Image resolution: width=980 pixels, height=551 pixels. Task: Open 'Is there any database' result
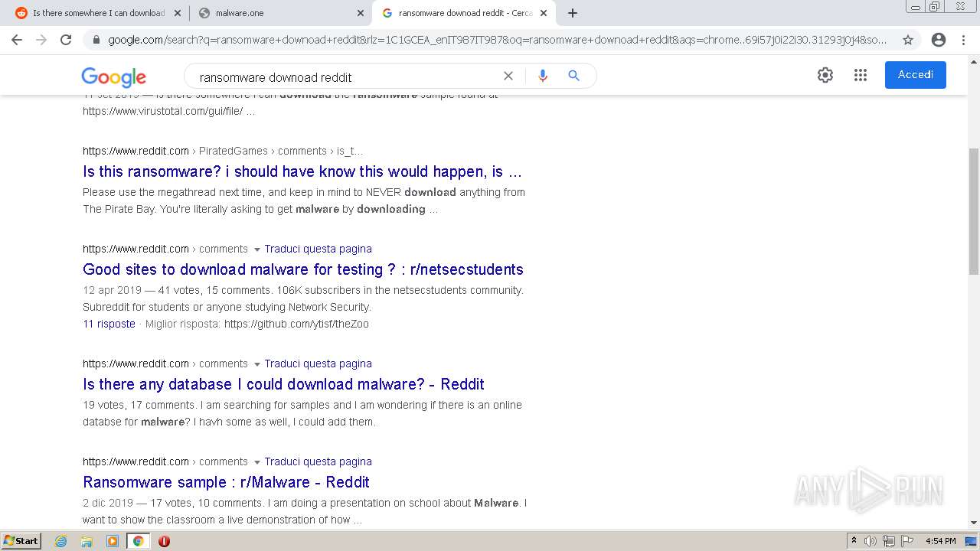click(283, 384)
